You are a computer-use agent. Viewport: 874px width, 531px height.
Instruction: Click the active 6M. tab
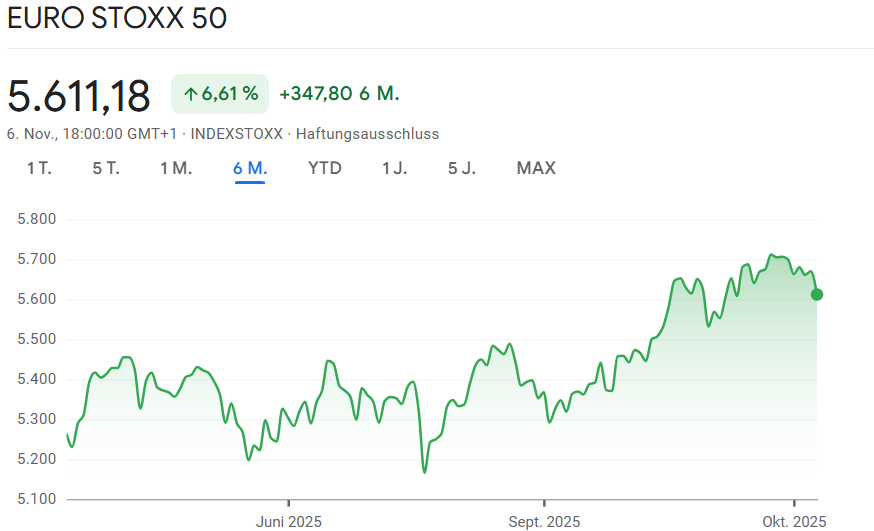(x=250, y=168)
